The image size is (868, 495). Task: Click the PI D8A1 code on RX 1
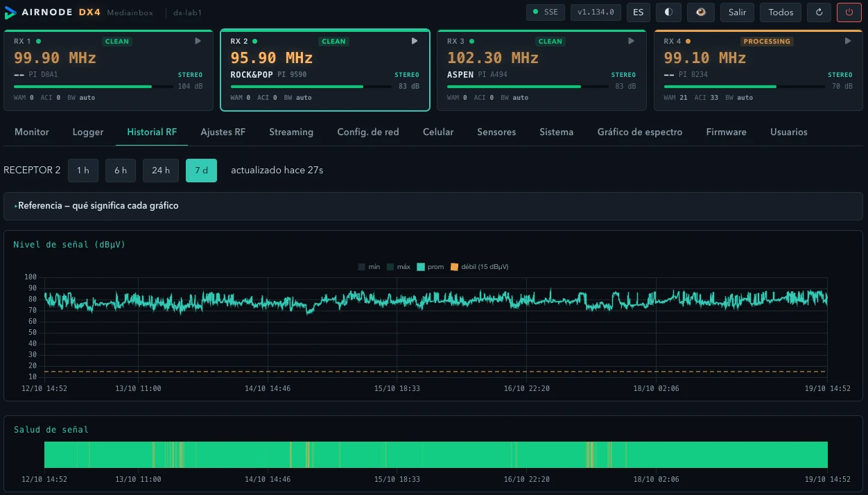(x=44, y=74)
